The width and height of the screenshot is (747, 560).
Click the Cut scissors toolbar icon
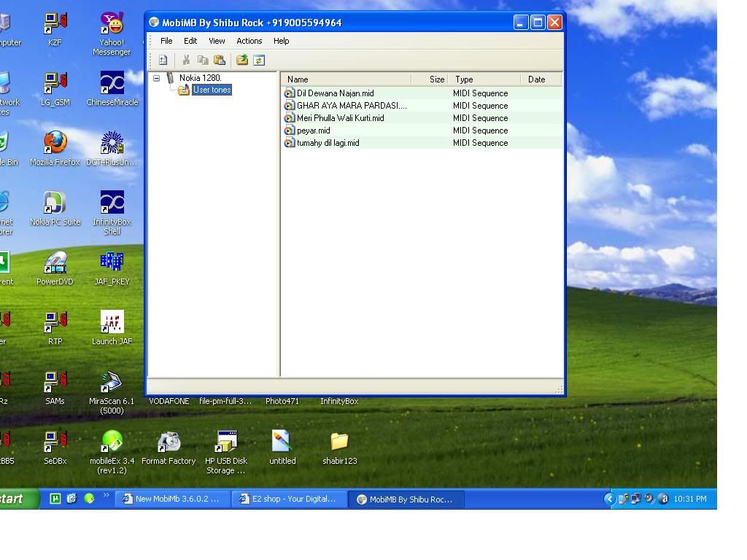(186, 60)
